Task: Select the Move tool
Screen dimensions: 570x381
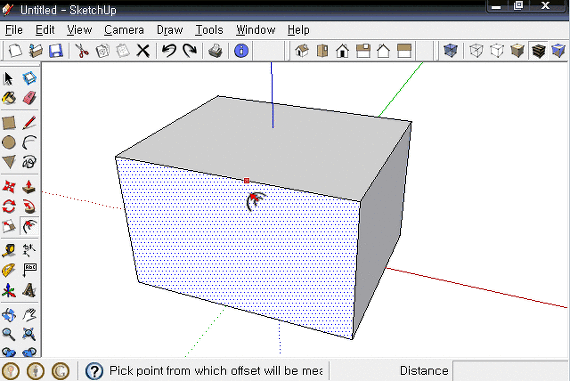Action: (x=9, y=187)
